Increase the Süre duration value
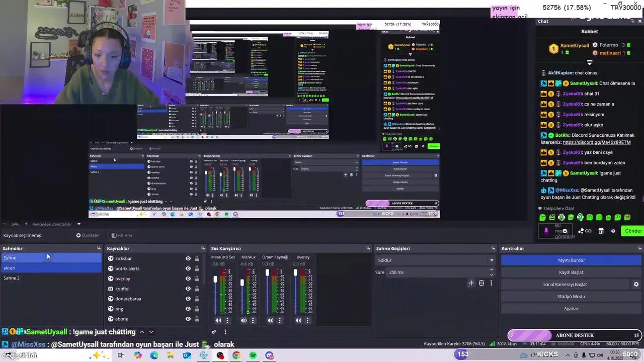The image size is (644, 362). [x=492, y=270]
